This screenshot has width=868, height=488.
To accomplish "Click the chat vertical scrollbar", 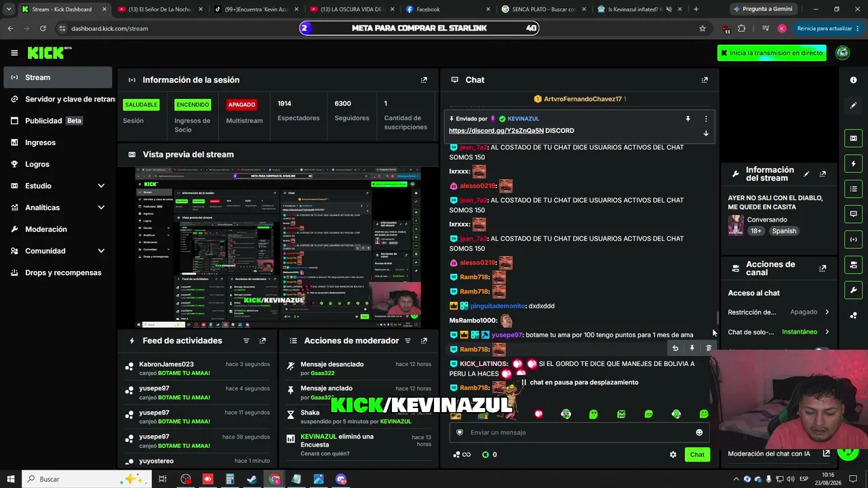I will point(718,319).
